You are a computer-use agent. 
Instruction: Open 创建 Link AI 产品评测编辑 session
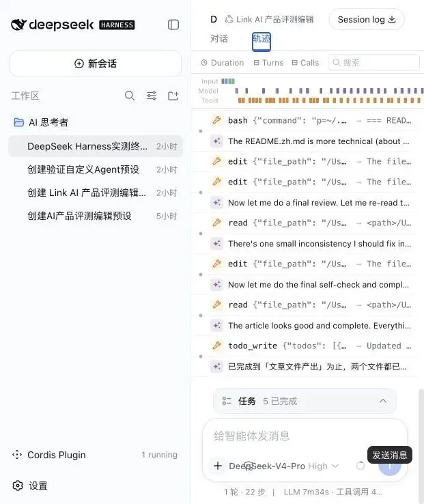click(96, 193)
